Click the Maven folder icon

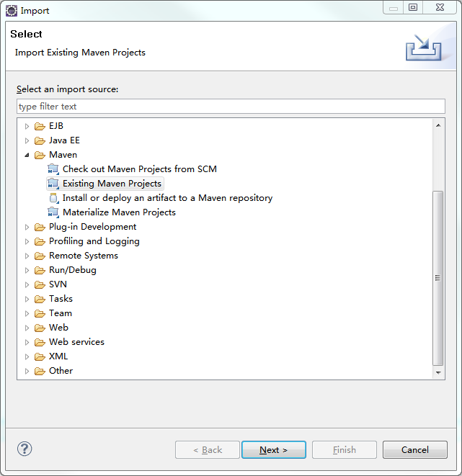coord(40,155)
